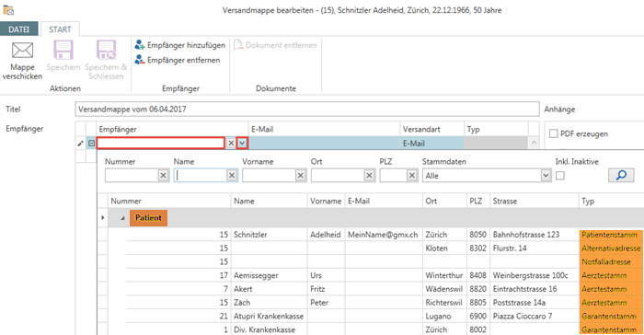Select the Akert Fritz row

(372, 289)
